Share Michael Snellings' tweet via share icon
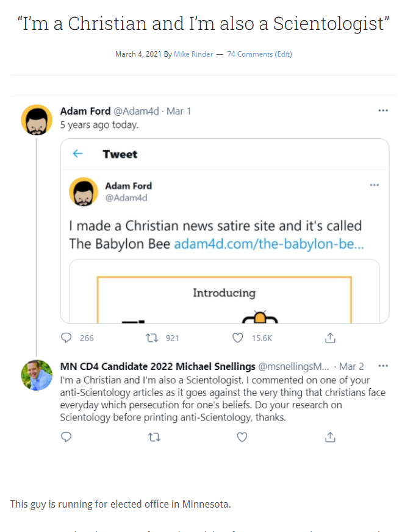The image size is (402, 532). (330, 437)
